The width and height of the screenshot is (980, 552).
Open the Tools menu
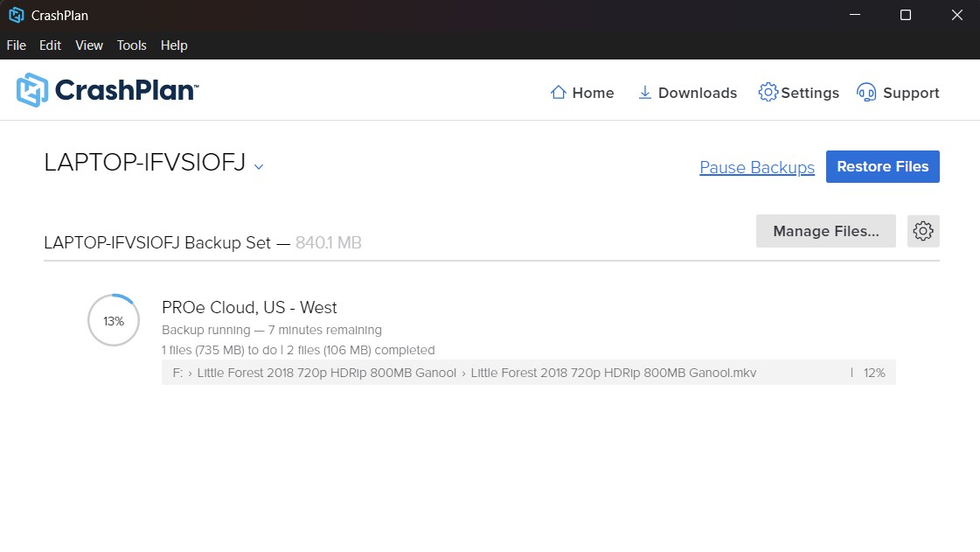pos(131,45)
